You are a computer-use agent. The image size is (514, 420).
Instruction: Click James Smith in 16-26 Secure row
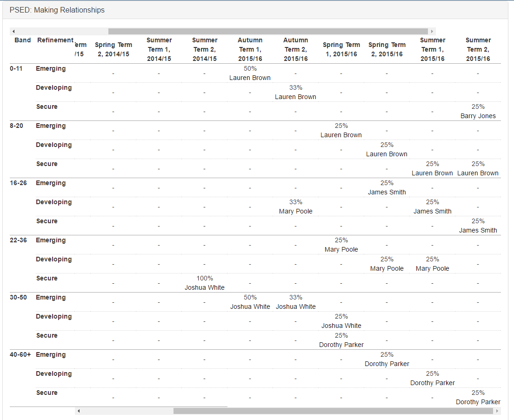click(478, 230)
